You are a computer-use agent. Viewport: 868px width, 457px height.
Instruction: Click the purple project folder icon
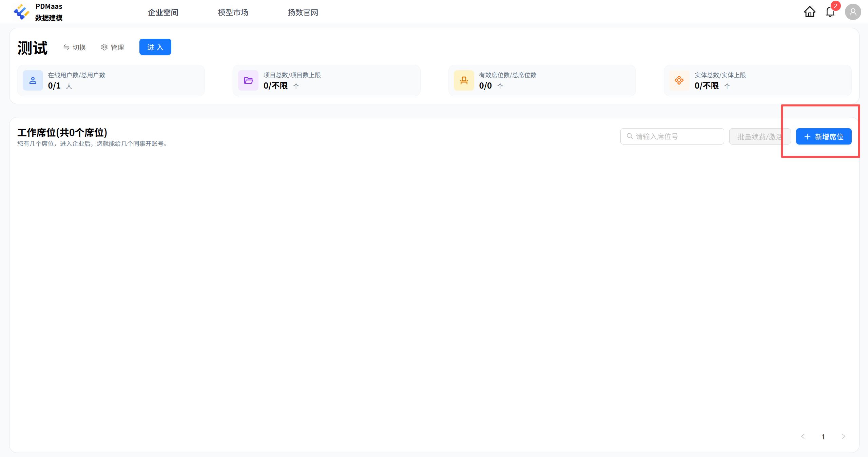pyautogui.click(x=248, y=80)
